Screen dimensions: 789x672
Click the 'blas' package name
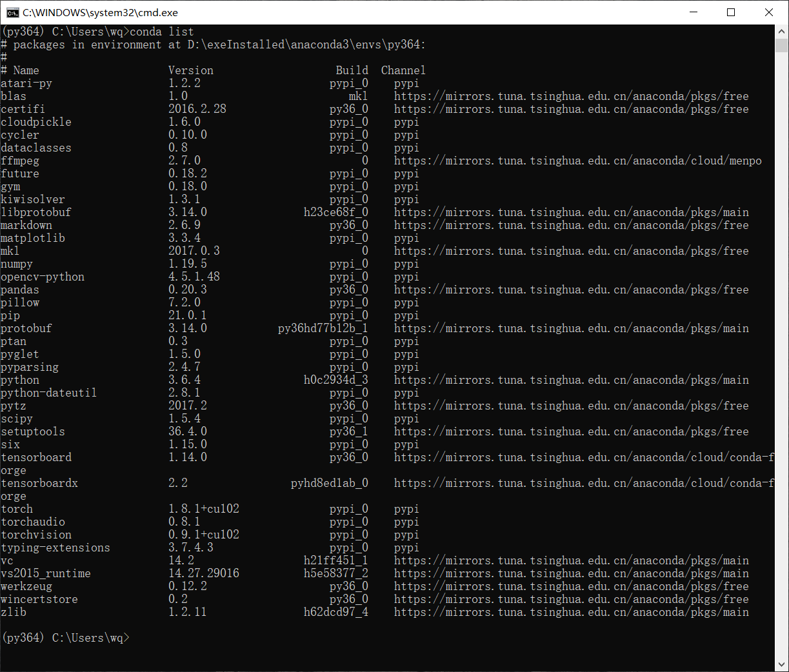(x=14, y=96)
